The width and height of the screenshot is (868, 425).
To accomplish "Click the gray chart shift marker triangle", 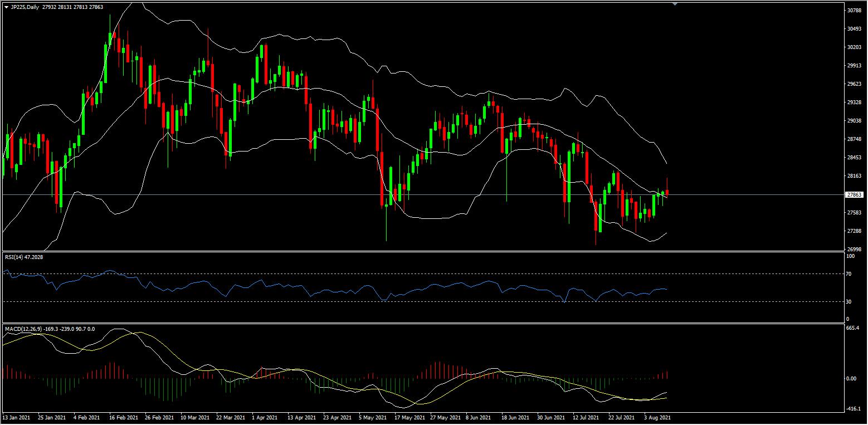I will coord(675,4).
